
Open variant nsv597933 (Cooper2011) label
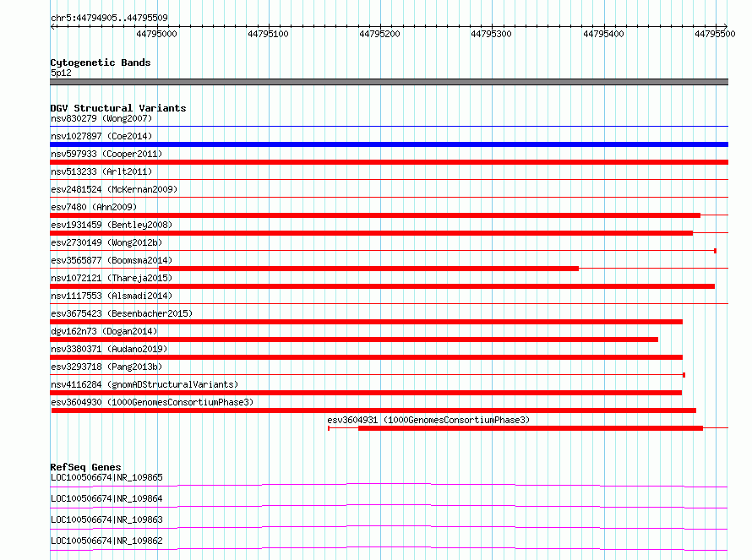pyautogui.click(x=106, y=154)
